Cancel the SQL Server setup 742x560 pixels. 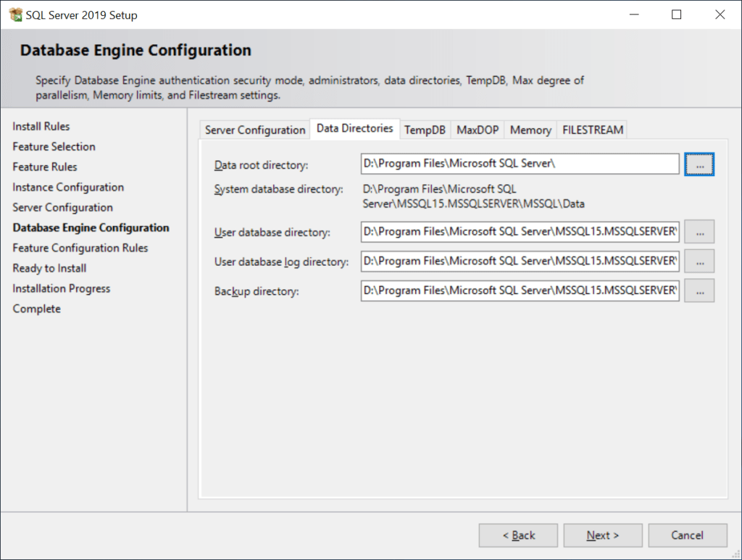(687, 535)
